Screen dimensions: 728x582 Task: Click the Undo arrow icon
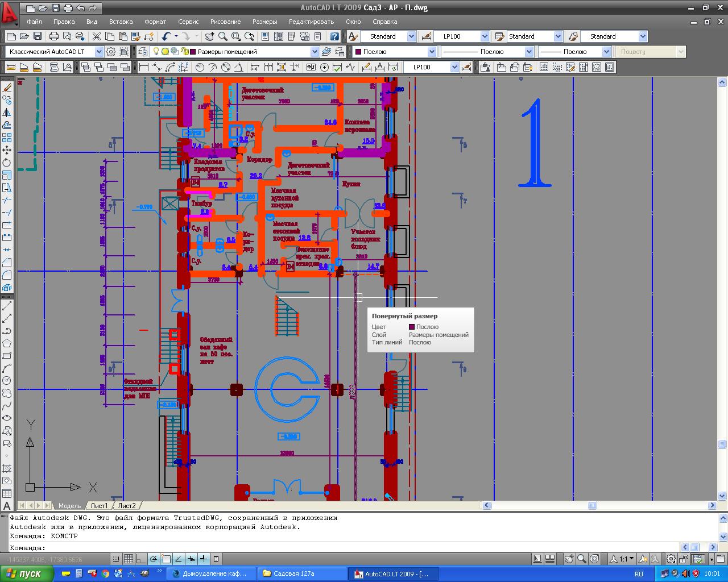tap(166, 36)
